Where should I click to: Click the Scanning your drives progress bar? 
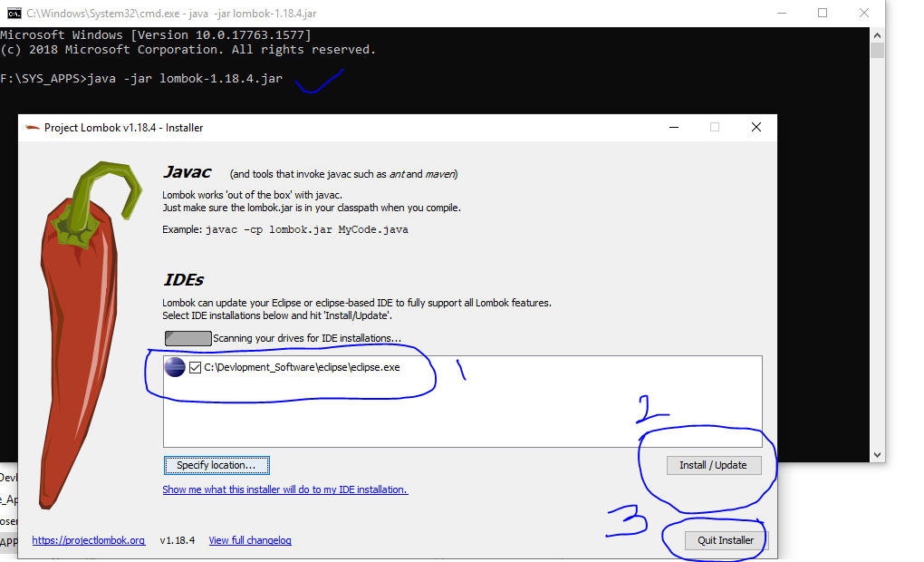pyautogui.click(x=187, y=337)
